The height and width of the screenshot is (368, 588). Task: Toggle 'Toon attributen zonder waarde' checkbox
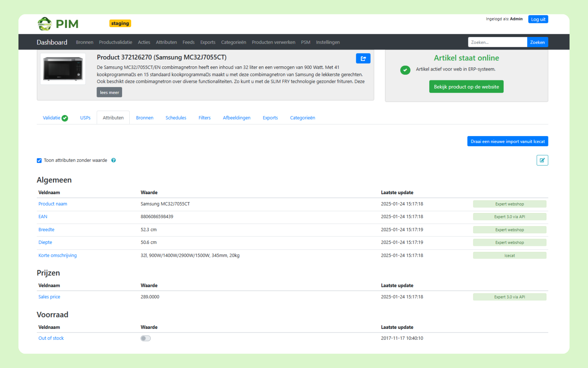tap(39, 161)
